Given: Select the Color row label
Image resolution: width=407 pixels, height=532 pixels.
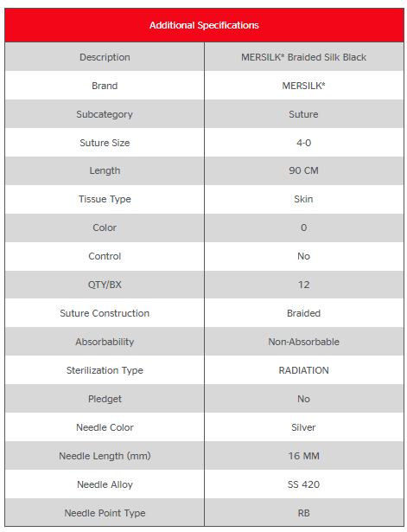Looking at the screenshot, I should point(105,228).
